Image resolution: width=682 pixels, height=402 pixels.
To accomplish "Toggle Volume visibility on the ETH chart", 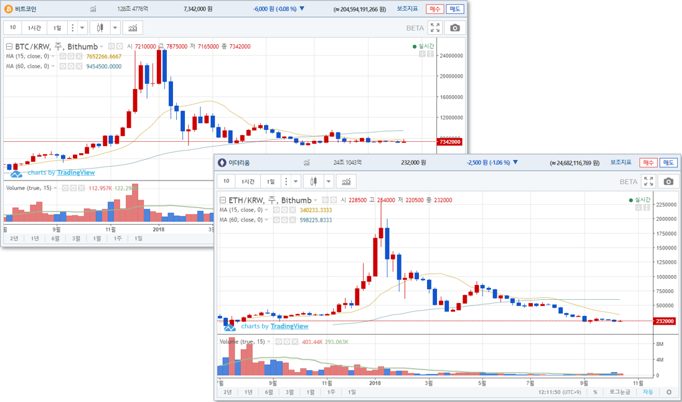I will [x=279, y=342].
